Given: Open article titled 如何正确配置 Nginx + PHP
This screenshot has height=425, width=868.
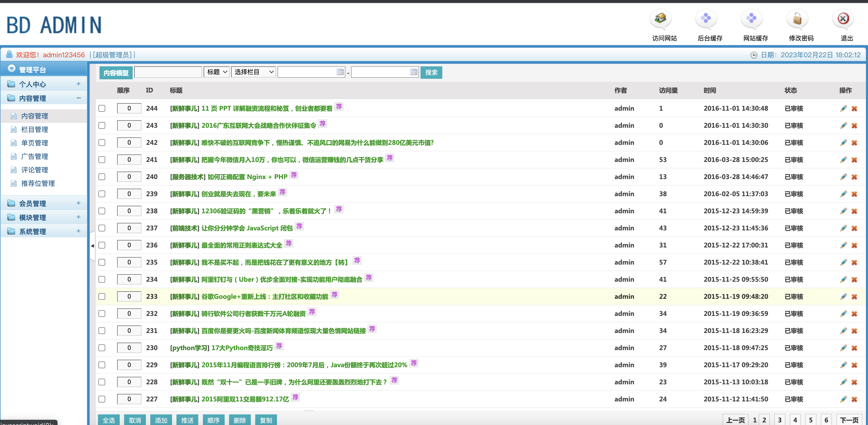Looking at the screenshot, I should click(x=247, y=176).
